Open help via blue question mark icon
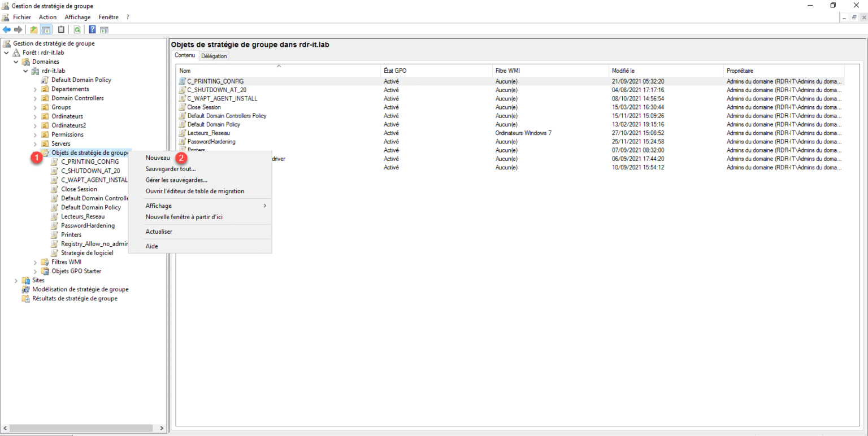Viewport: 868px width, 436px height. click(92, 29)
